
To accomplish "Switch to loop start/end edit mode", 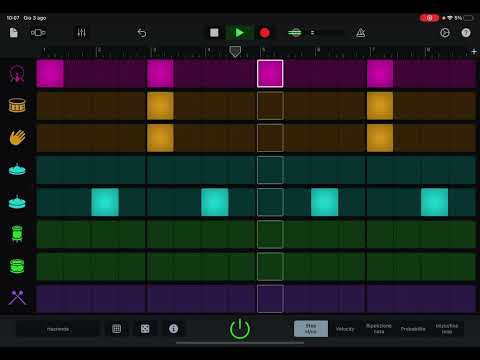I will (447, 329).
